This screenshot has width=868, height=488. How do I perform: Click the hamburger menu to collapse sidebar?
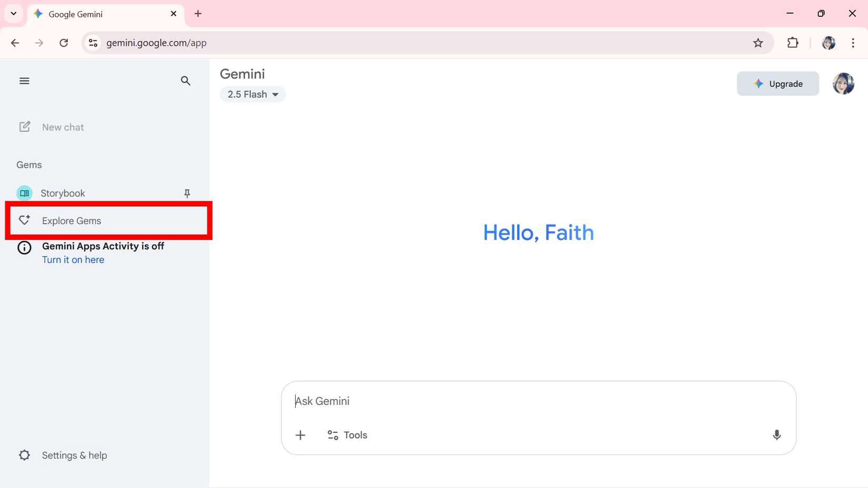click(x=24, y=80)
